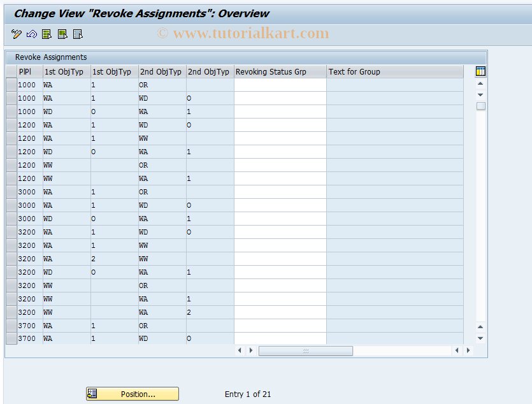Click the bottom-most down arrow of vertical scrollbar
The width and height of the screenshot is (532, 404).
(x=480, y=338)
